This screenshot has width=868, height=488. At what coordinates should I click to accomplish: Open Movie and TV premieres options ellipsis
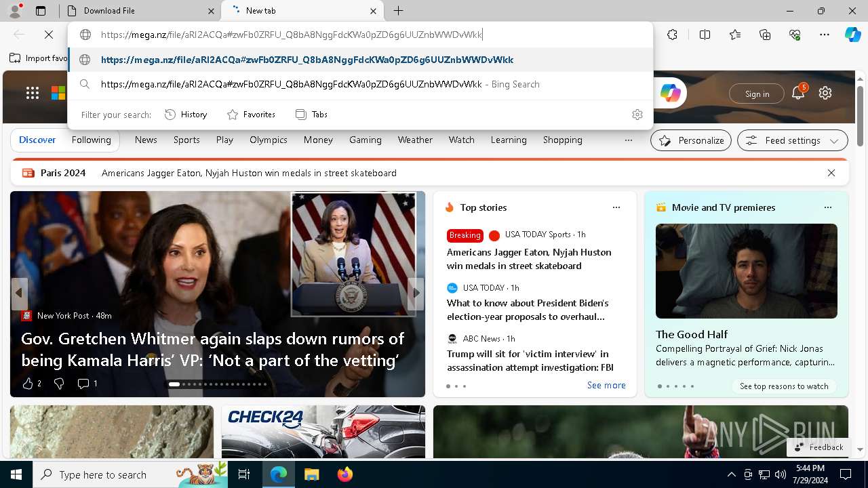tap(827, 207)
